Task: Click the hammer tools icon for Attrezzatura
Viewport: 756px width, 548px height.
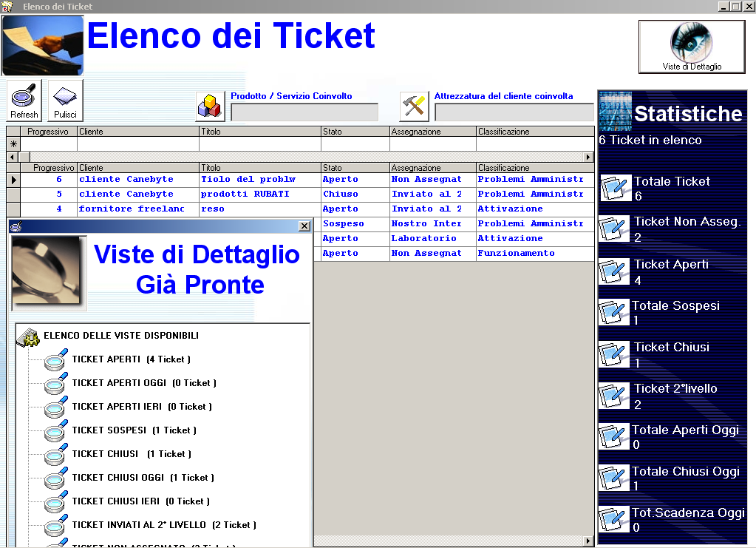Action: 415,106
